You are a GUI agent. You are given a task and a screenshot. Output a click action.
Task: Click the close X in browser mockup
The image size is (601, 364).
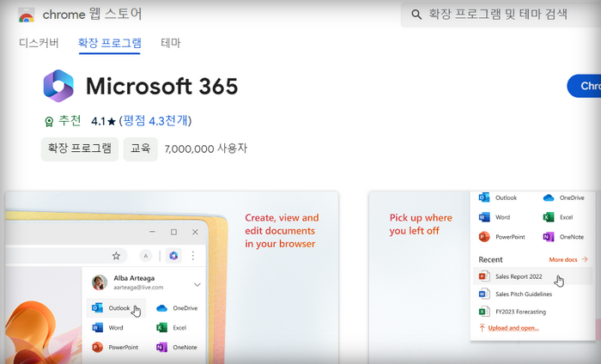tap(195, 232)
